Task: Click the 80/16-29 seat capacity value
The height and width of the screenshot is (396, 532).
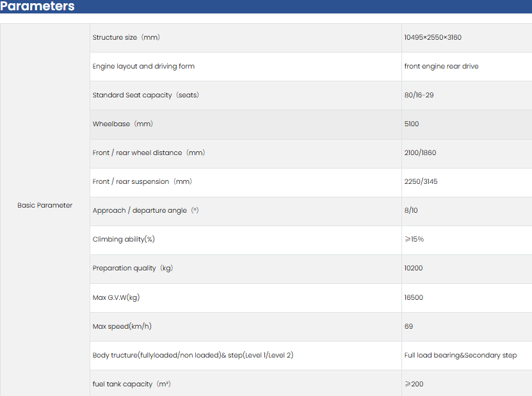Action: (x=419, y=95)
